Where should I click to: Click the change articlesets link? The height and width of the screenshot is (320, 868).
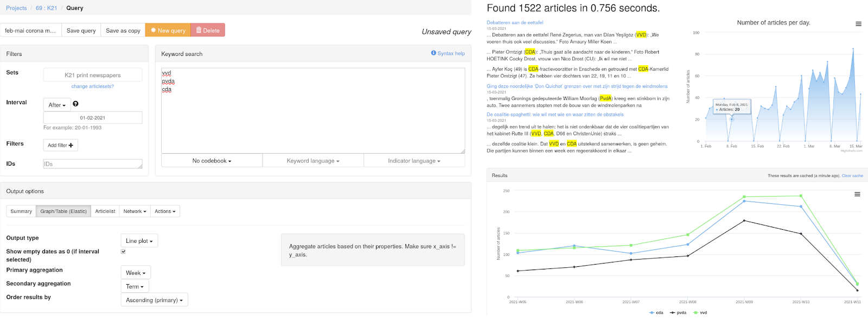93,86
